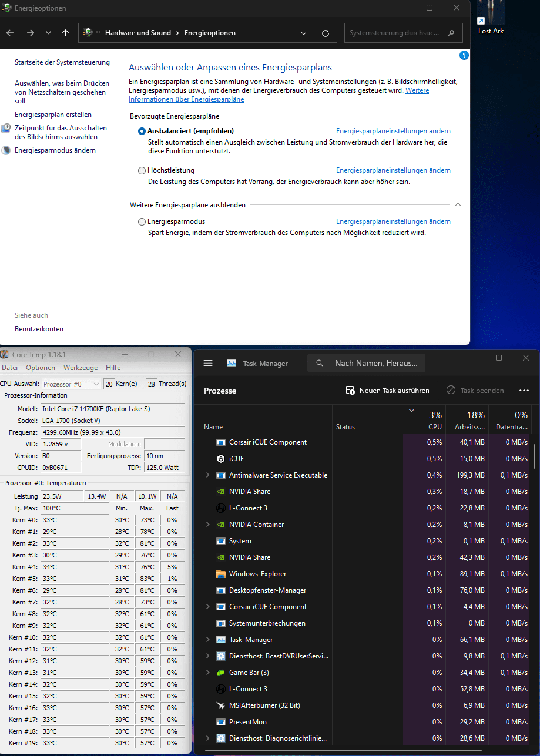This screenshot has height=756, width=540.
Task: Expand NVIDIA Container process row
Action: 207,525
